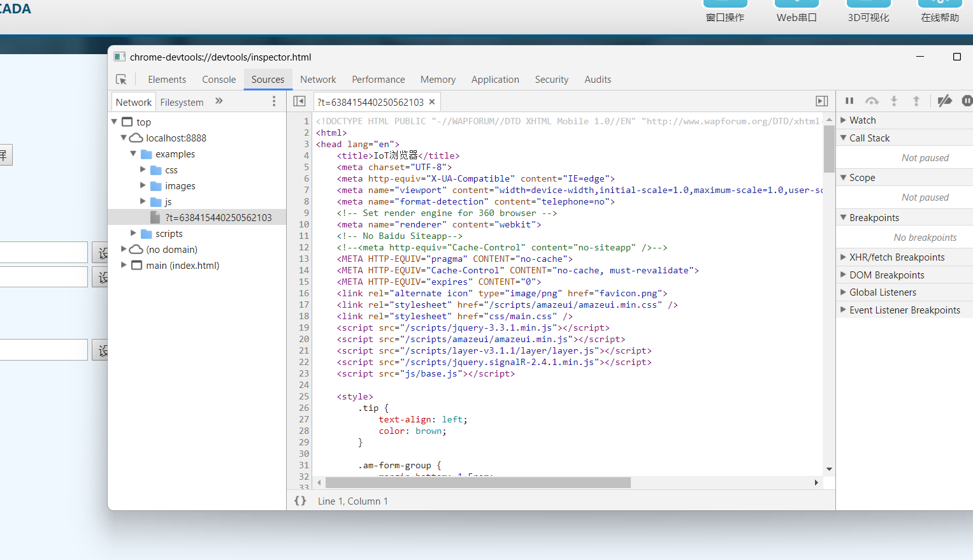Click horizontal scrollbar right arrow
Image resolution: width=973 pixels, height=560 pixels.
pos(816,483)
